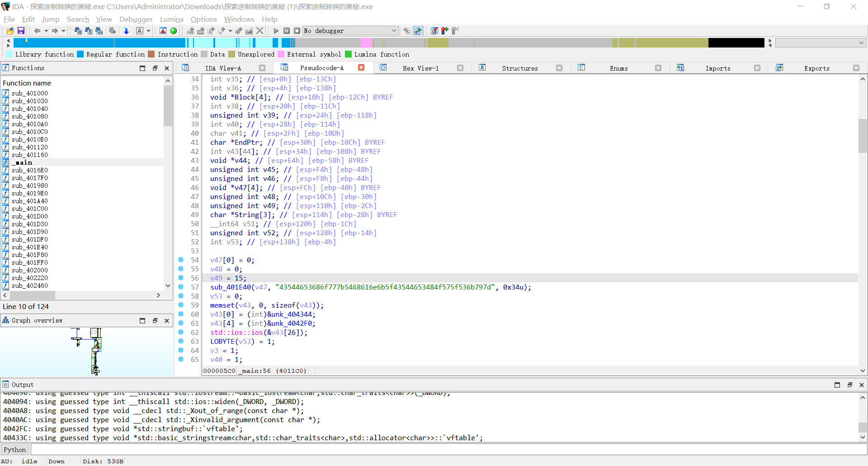This screenshot has width=868, height=466.
Task: Open the Jump forward history dropdown arrow
Action: (64, 31)
